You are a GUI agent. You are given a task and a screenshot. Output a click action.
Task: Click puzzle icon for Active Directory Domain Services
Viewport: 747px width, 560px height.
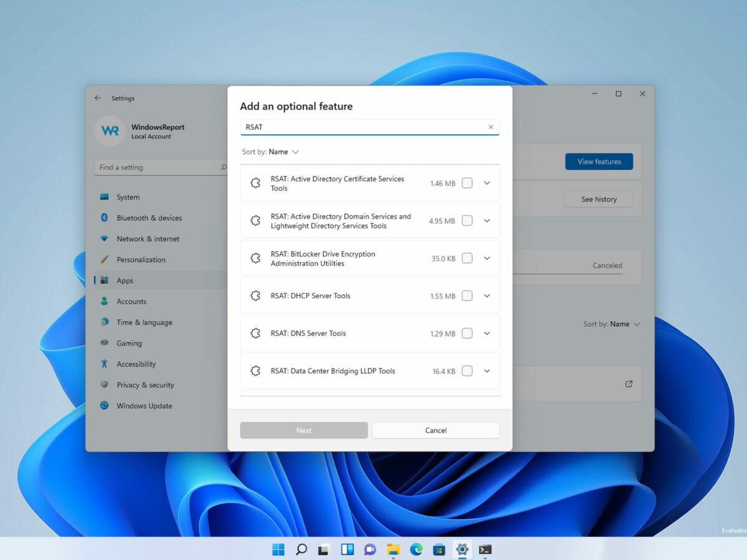pos(255,220)
